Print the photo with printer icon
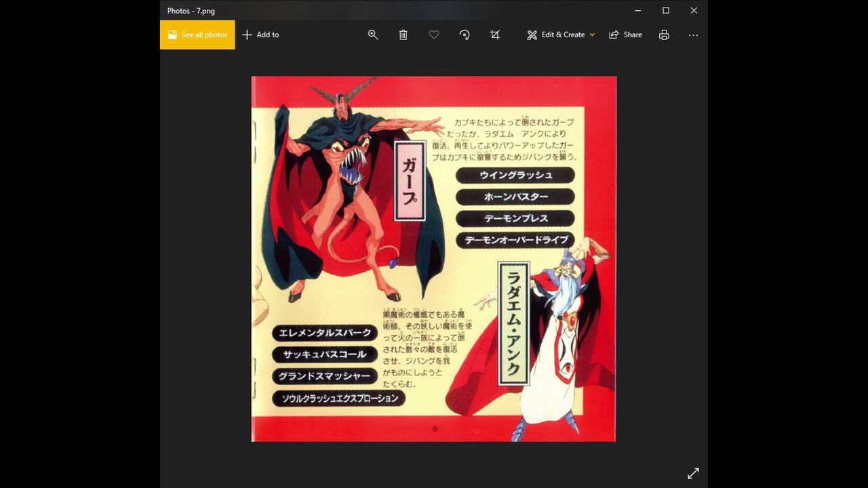The width and height of the screenshot is (868, 488). tap(664, 35)
